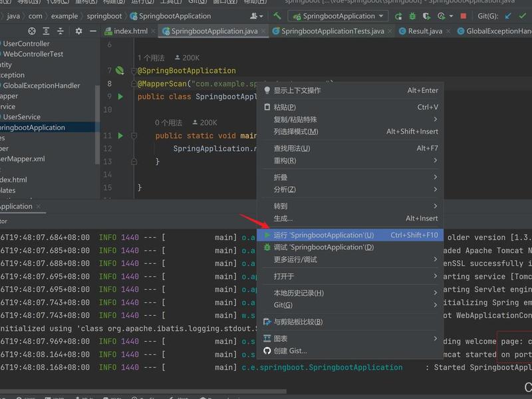
Task: Click the Build Project hammer icon
Action: click(277, 16)
